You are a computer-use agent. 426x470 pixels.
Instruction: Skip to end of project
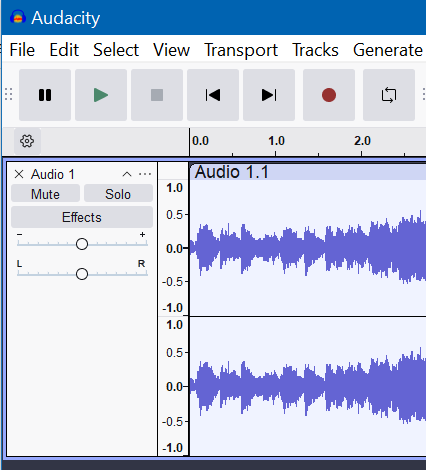tap(269, 95)
